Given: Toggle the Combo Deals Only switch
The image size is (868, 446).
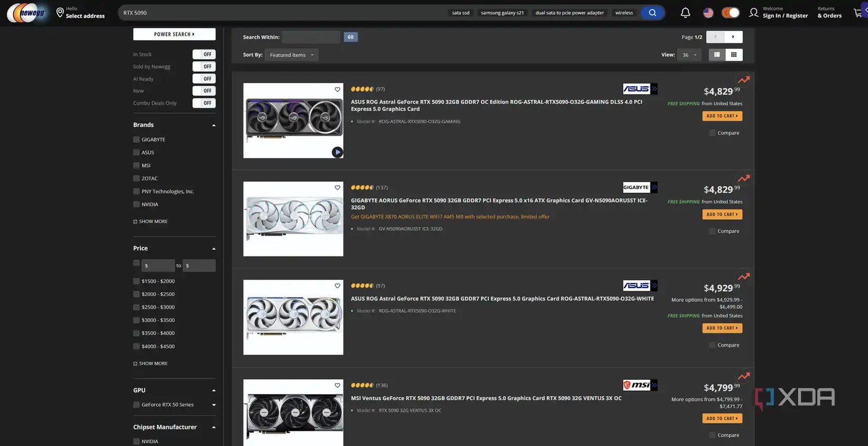Looking at the screenshot, I should click(204, 103).
